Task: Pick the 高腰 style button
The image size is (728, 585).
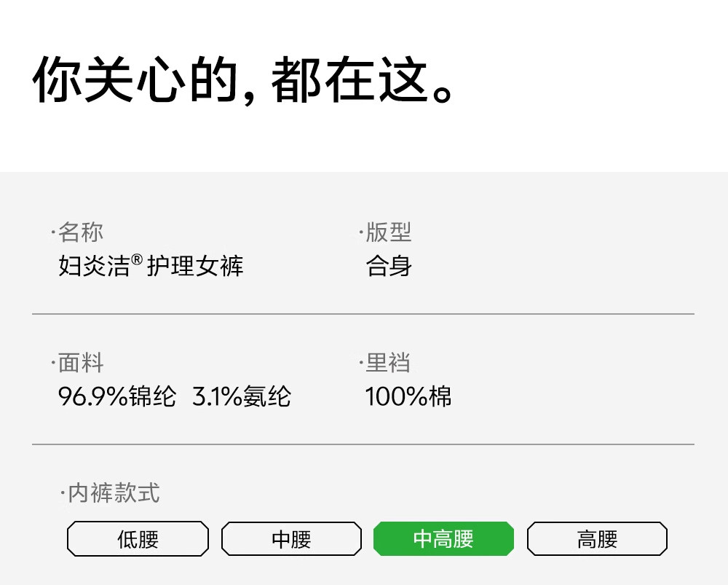Action: point(597,539)
